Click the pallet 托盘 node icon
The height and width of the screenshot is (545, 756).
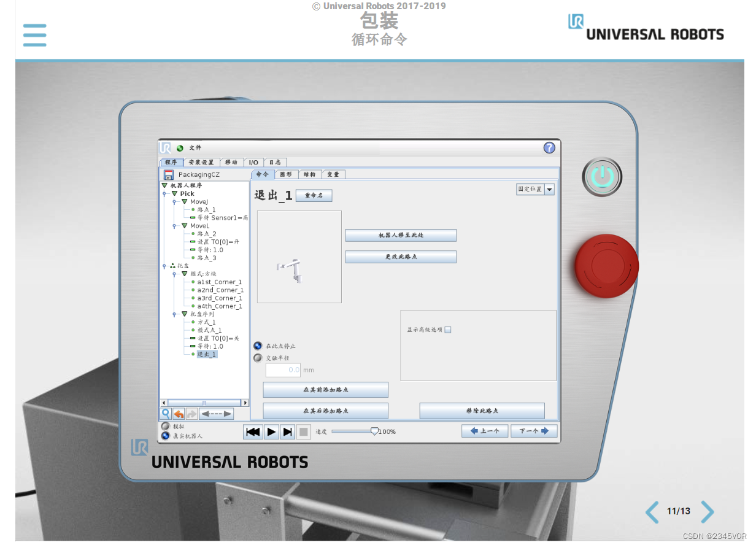pos(172,266)
